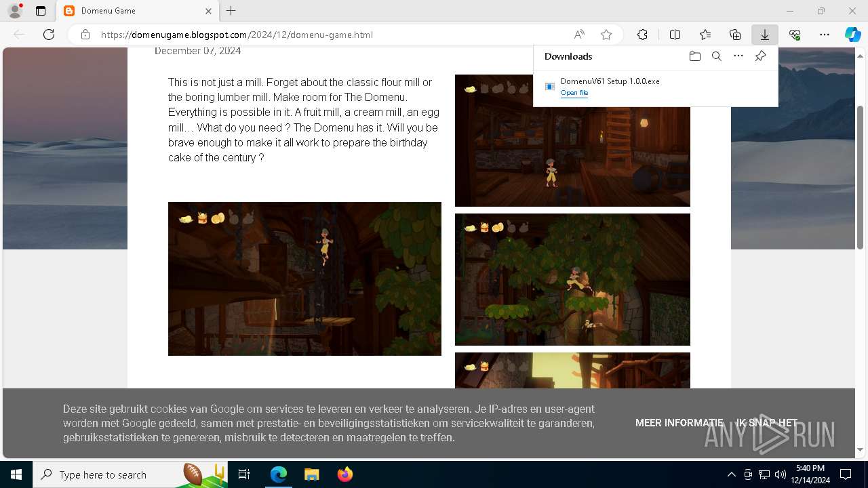Image resolution: width=868 pixels, height=488 pixels.
Task: Open the Collections panel
Action: tap(735, 35)
